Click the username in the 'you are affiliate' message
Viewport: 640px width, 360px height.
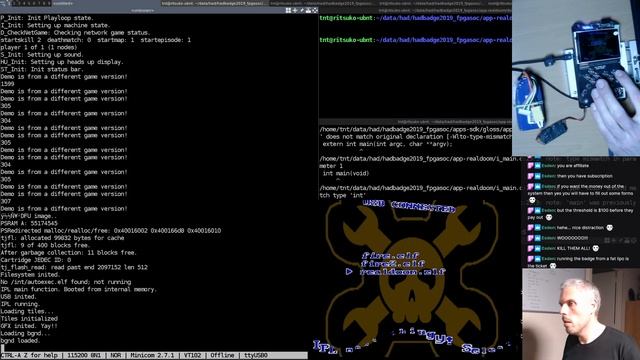pyautogui.click(x=549, y=166)
